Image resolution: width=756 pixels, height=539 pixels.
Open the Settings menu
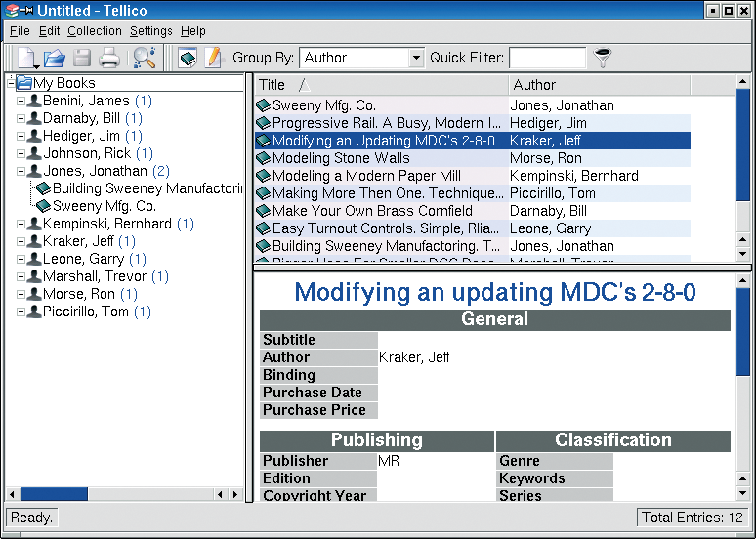point(151,31)
